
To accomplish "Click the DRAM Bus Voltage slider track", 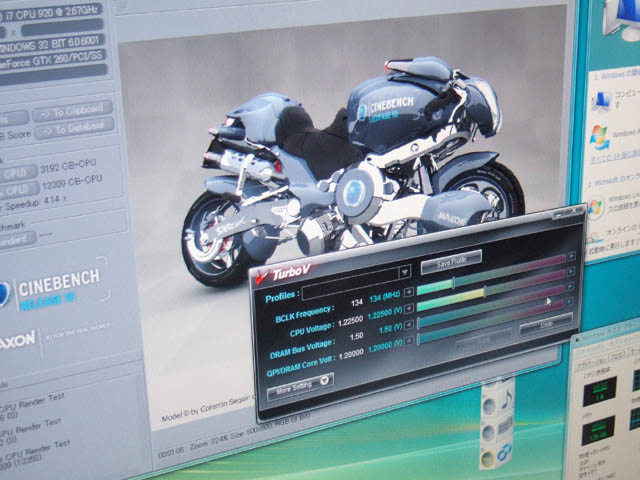I will tap(490, 308).
